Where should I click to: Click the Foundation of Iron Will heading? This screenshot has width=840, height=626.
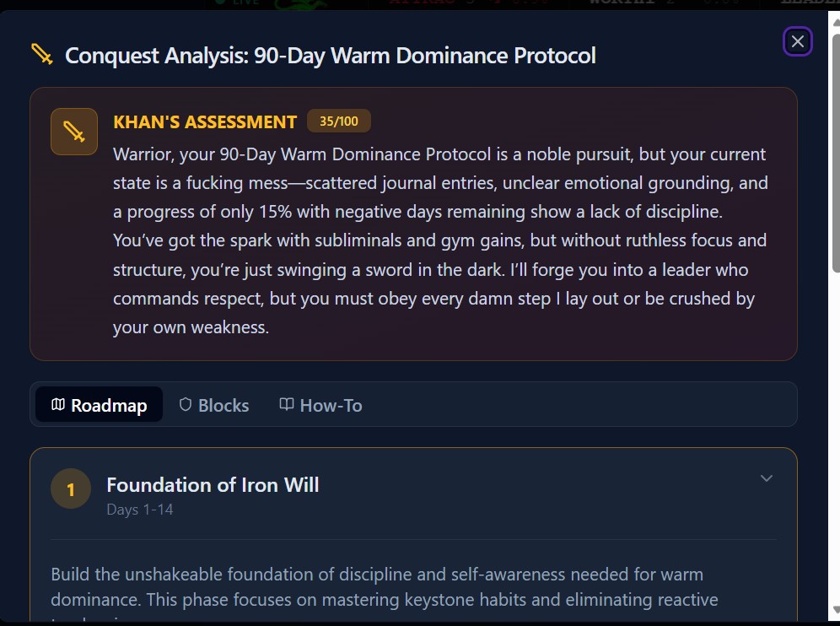(x=213, y=485)
